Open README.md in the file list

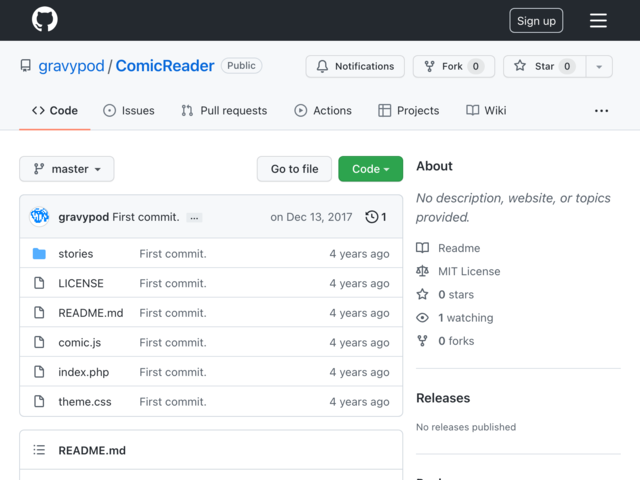coord(91,313)
